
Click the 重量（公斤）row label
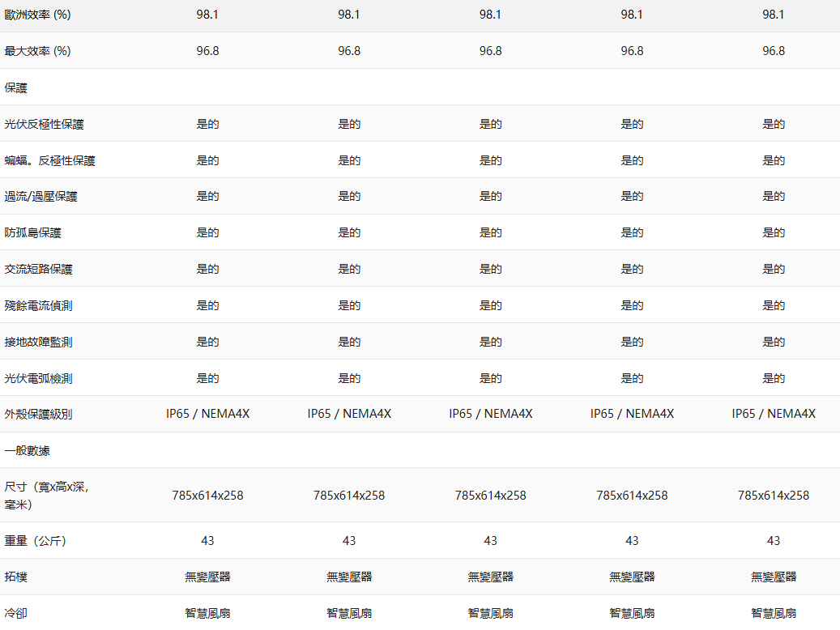pyautogui.click(x=36, y=541)
